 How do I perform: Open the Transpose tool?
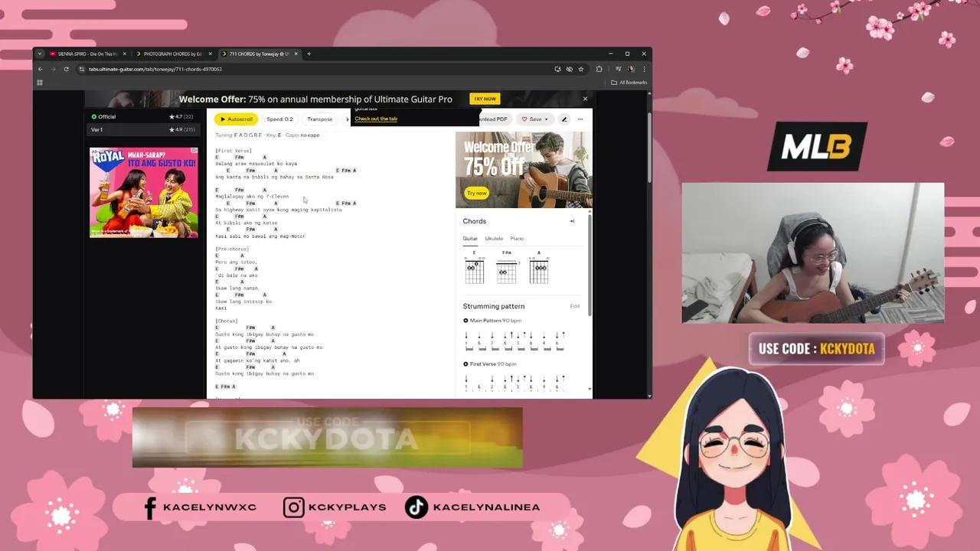[319, 119]
